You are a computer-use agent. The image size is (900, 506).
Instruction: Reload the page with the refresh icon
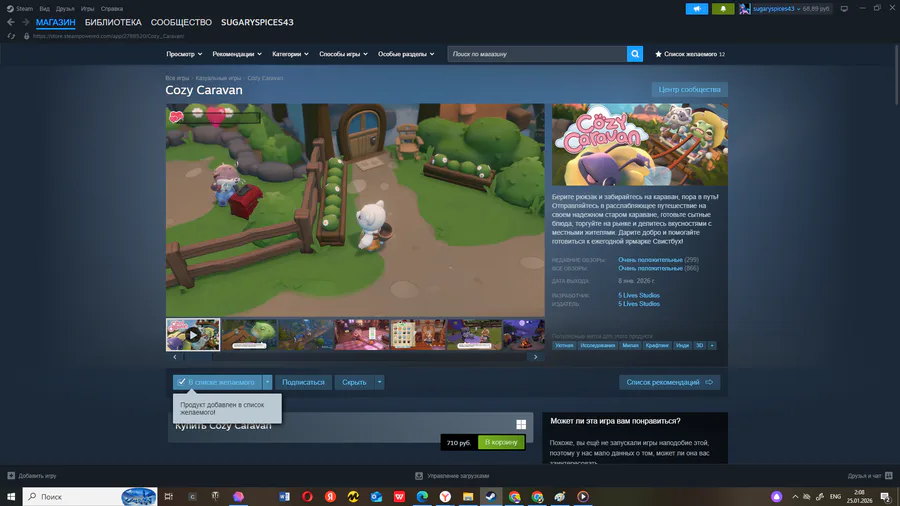click(x=11, y=36)
